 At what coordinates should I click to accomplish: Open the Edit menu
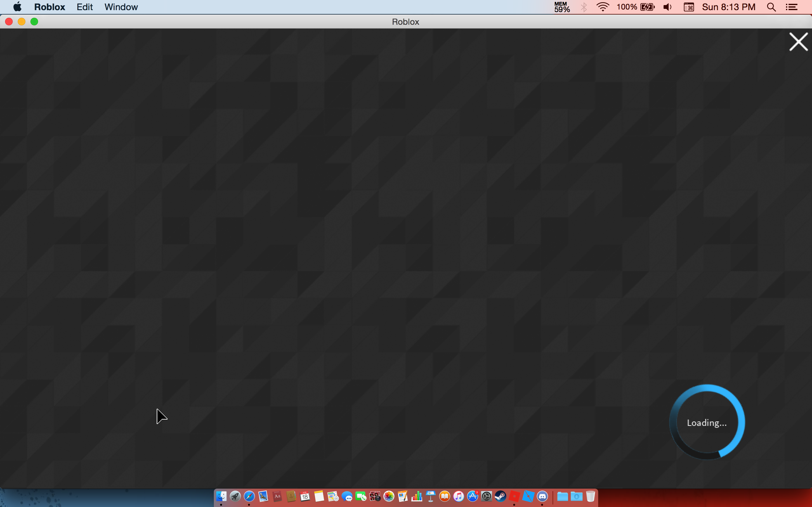[x=85, y=7]
